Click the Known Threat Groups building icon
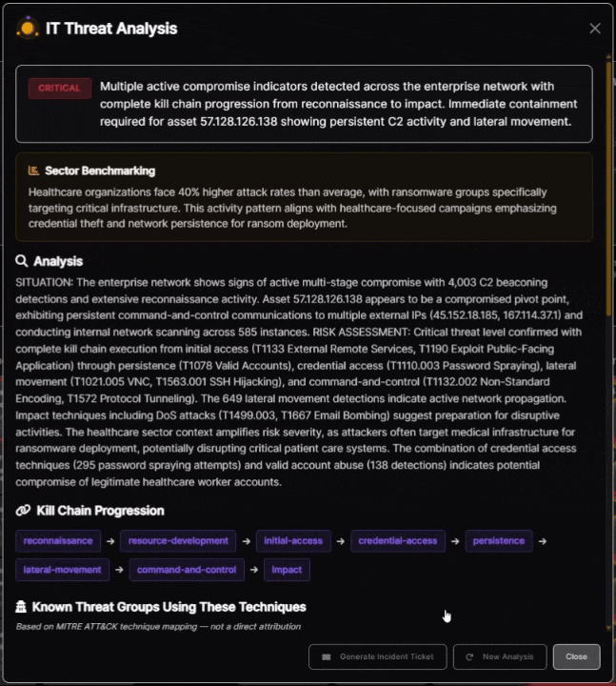 [22, 607]
